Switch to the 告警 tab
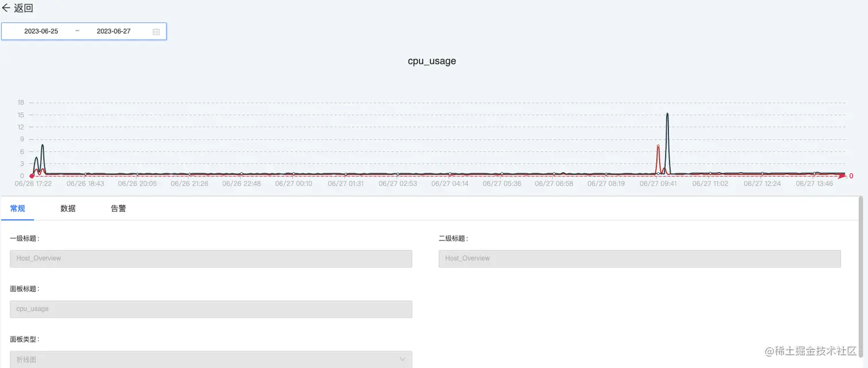 [x=118, y=208]
